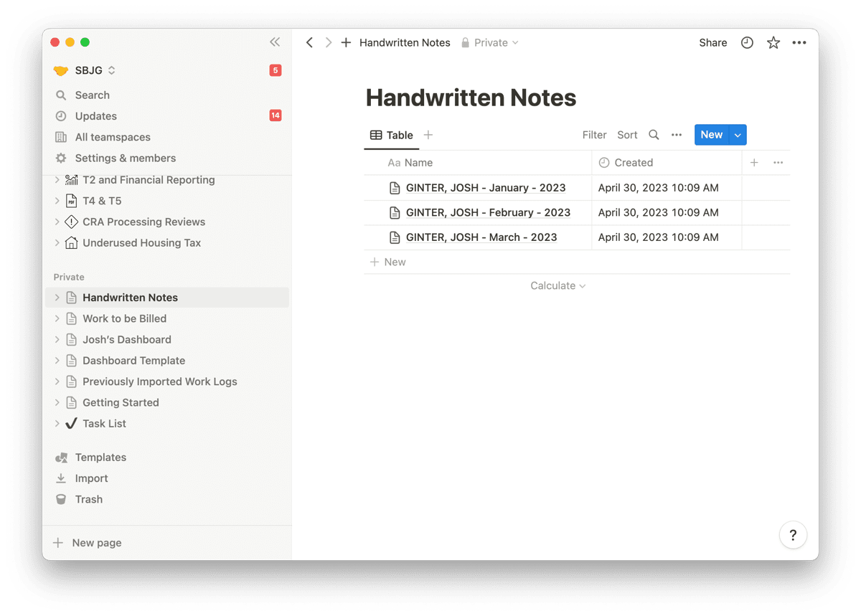Add a property column with plus icon

tap(754, 163)
